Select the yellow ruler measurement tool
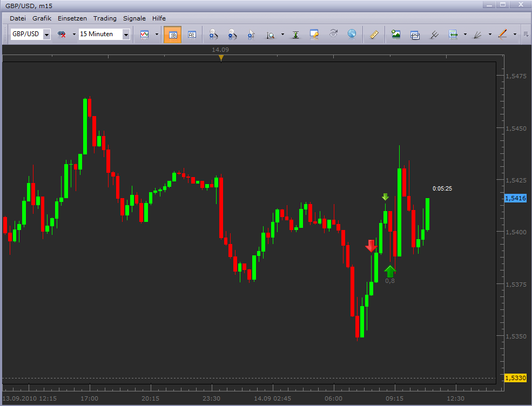Image resolution: width=532 pixels, height=406 pixels. 374,34
